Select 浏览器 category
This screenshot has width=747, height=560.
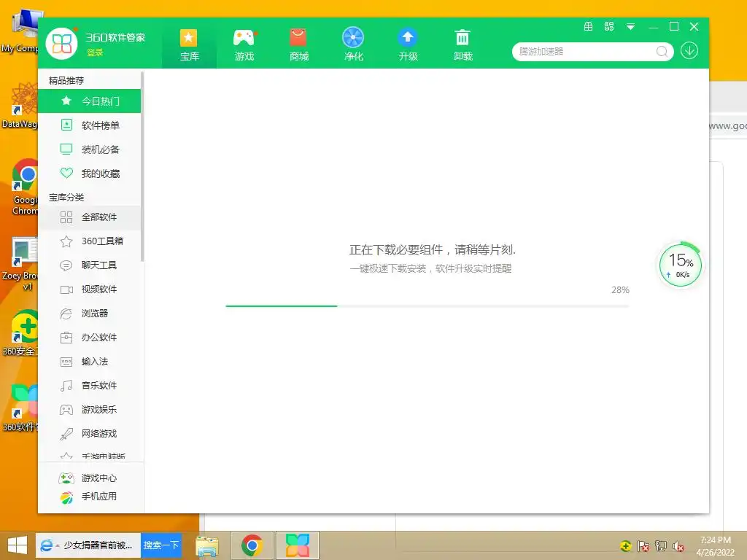[89, 314]
